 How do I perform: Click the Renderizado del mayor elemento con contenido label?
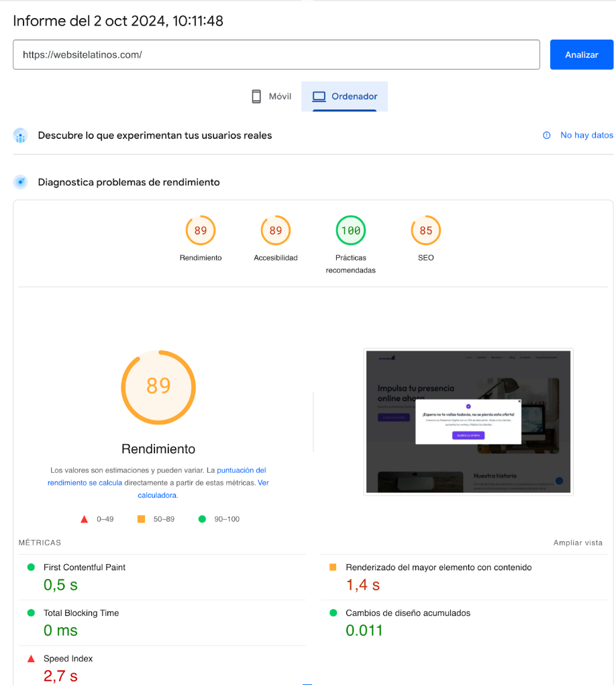[x=439, y=567]
